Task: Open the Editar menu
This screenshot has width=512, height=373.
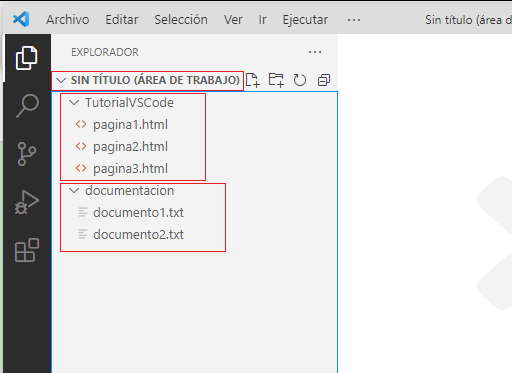Action: (x=122, y=20)
